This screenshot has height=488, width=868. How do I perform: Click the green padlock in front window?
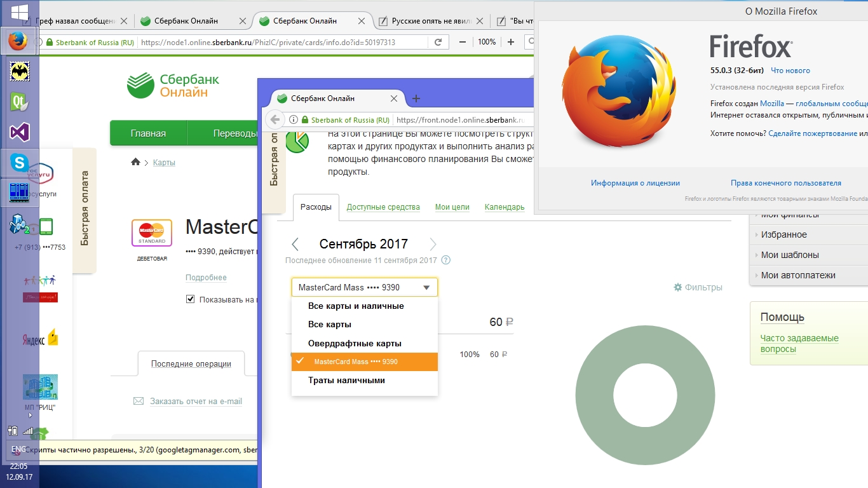coord(305,120)
